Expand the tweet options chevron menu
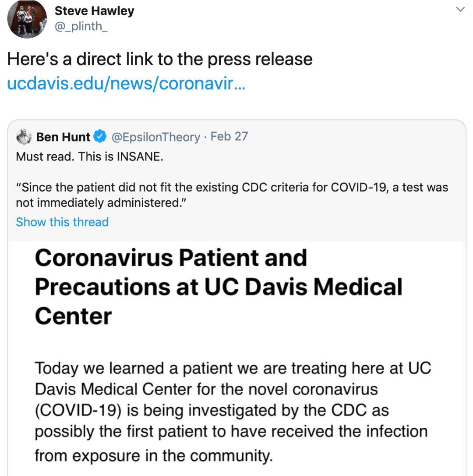This screenshot has width=473, height=476. point(460,9)
